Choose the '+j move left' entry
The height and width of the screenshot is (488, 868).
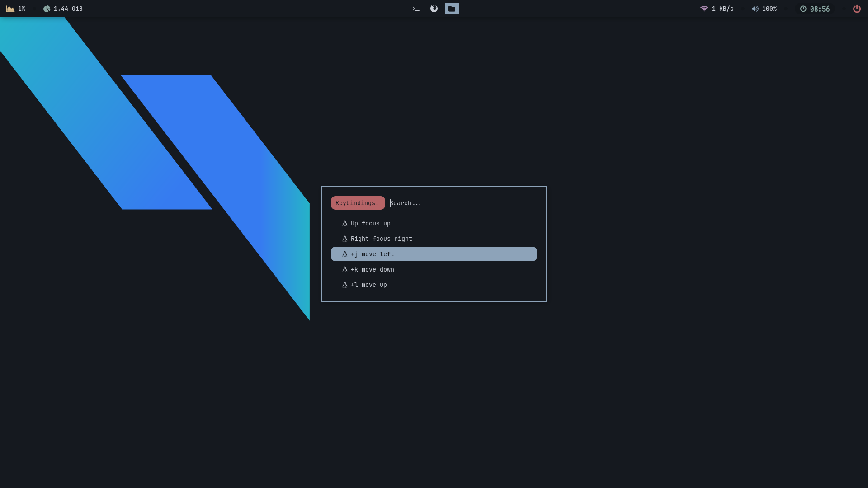click(434, 254)
